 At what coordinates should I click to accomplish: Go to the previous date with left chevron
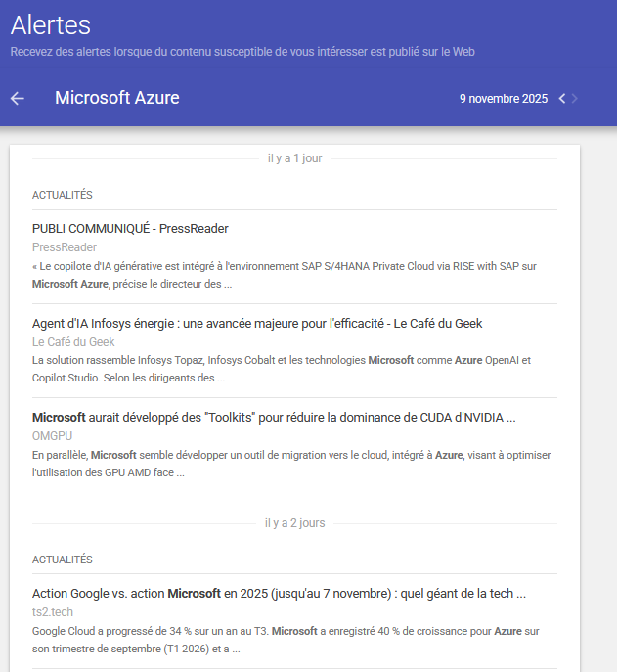pyautogui.click(x=562, y=99)
